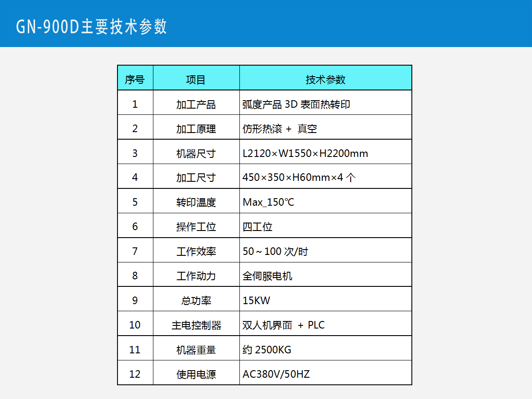Click the 操作工位 cell

[x=196, y=226]
